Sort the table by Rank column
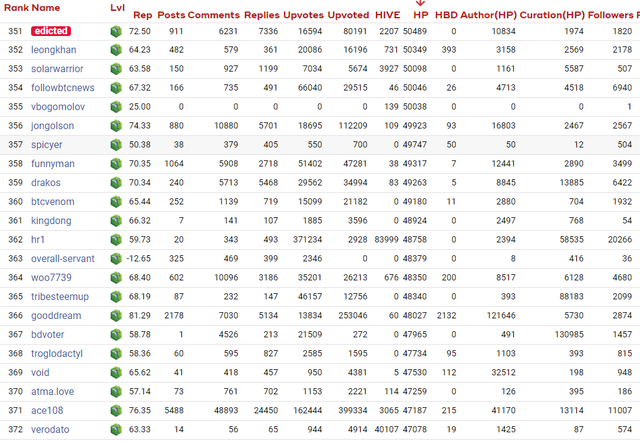The width and height of the screenshot is (640, 442). (x=15, y=8)
